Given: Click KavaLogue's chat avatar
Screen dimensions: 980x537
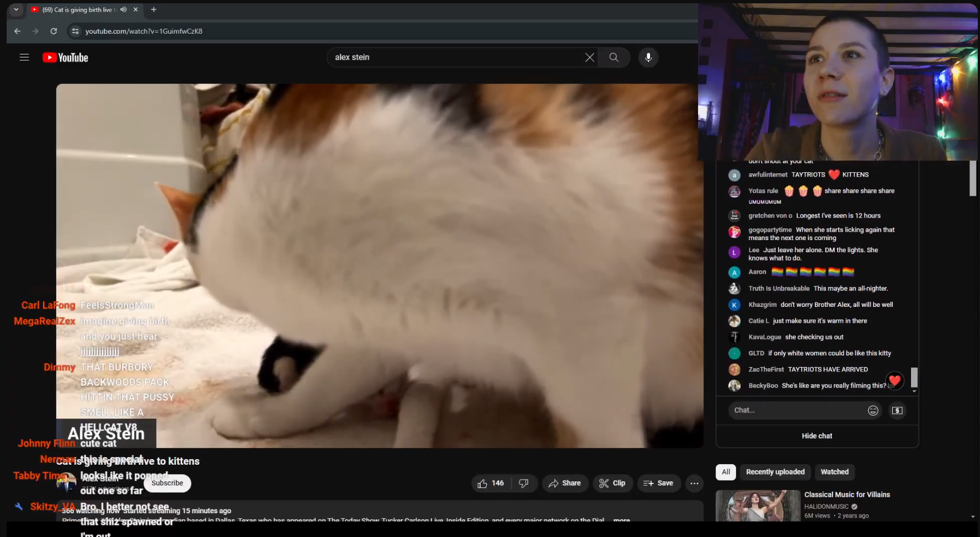Looking at the screenshot, I should click(734, 337).
